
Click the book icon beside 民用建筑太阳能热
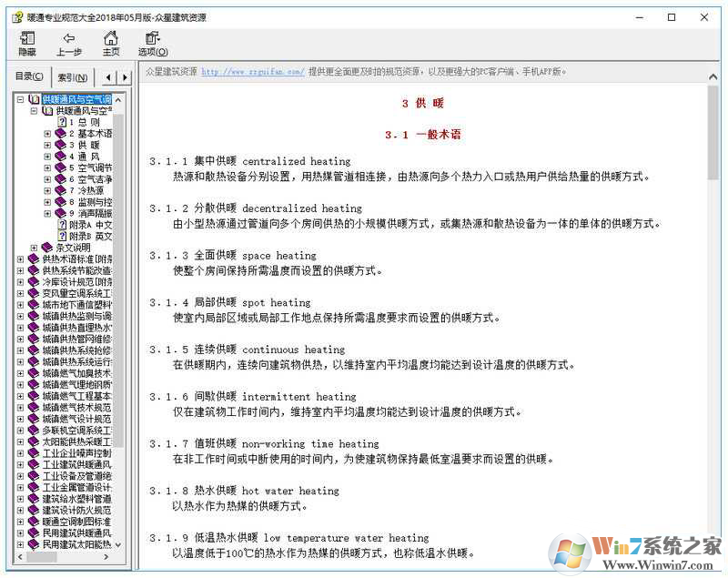tap(34, 544)
